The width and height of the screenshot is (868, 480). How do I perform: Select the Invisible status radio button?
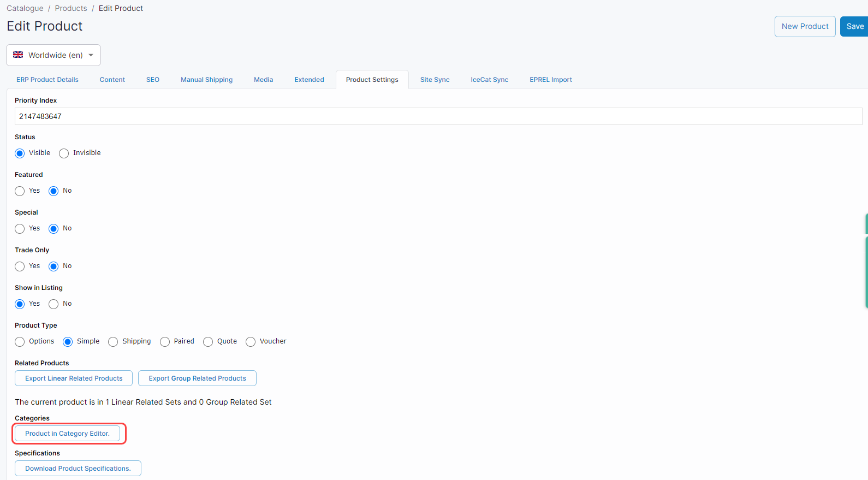[64, 153]
